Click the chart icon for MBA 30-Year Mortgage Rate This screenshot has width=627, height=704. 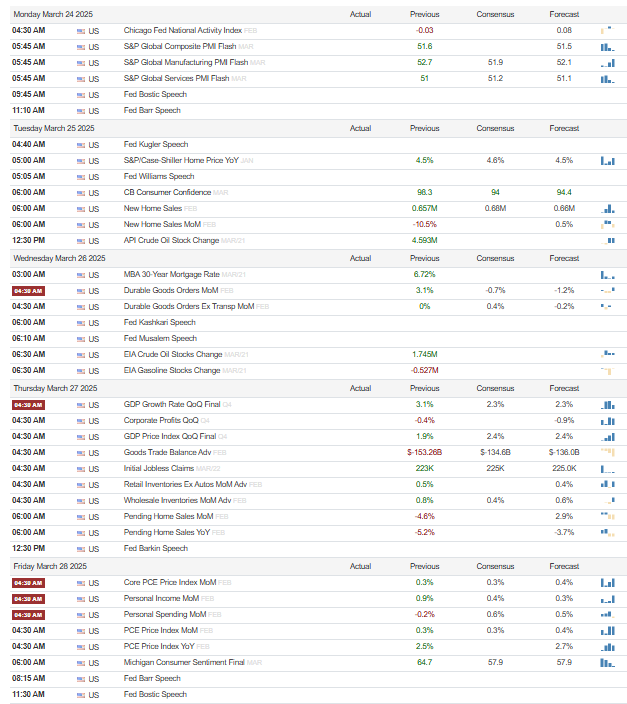click(607, 275)
